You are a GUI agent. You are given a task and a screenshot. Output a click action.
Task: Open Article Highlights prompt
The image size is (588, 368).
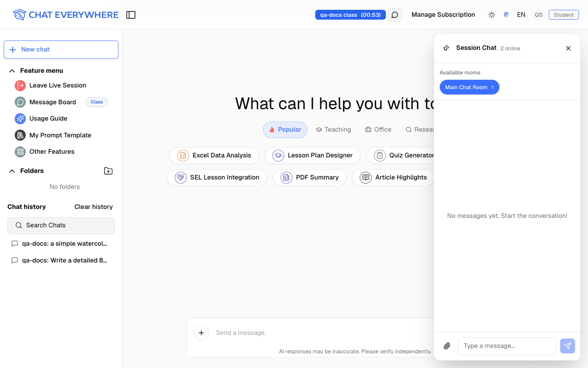pyautogui.click(x=393, y=177)
